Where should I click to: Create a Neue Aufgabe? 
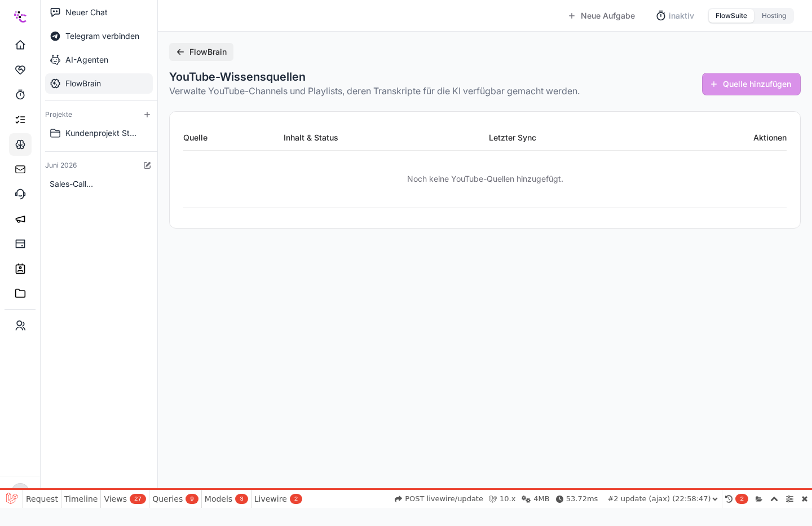(601, 16)
